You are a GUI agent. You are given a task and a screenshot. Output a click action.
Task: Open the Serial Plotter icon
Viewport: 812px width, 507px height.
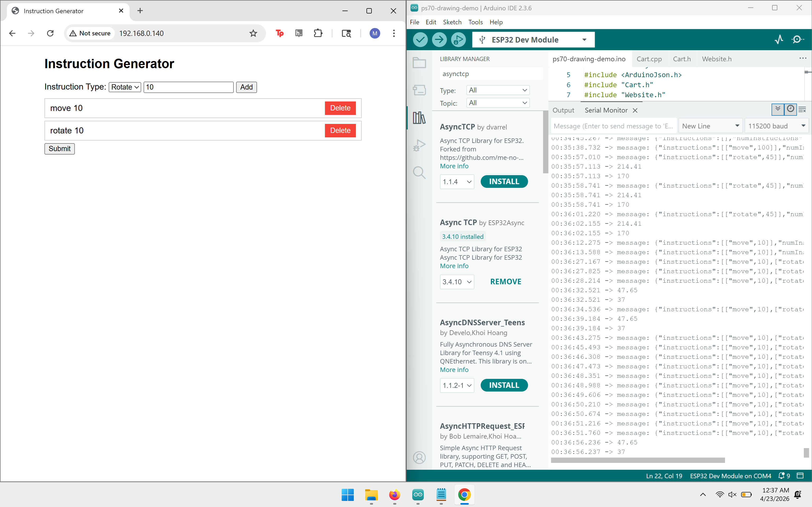[x=779, y=40]
